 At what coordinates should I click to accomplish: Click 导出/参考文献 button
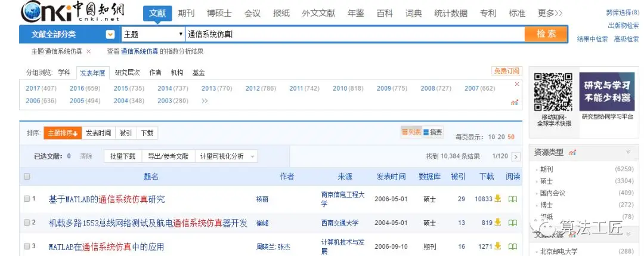point(168,156)
